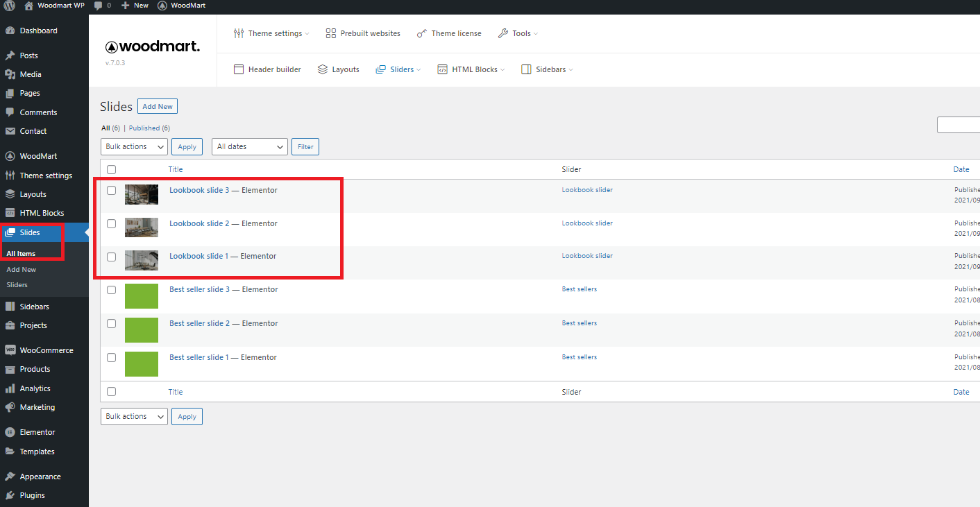Click the New button in admin bar
This screenshot has height=507, width=980.
135,6
